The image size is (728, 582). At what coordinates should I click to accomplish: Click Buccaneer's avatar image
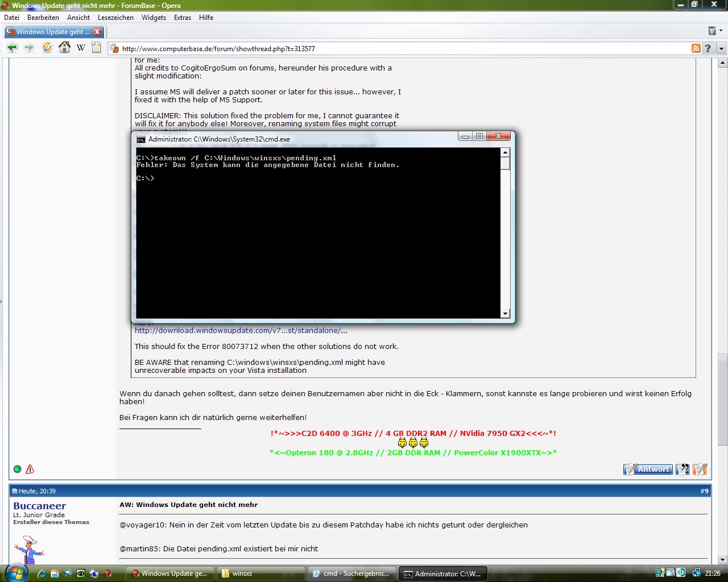tap(28, 549)
